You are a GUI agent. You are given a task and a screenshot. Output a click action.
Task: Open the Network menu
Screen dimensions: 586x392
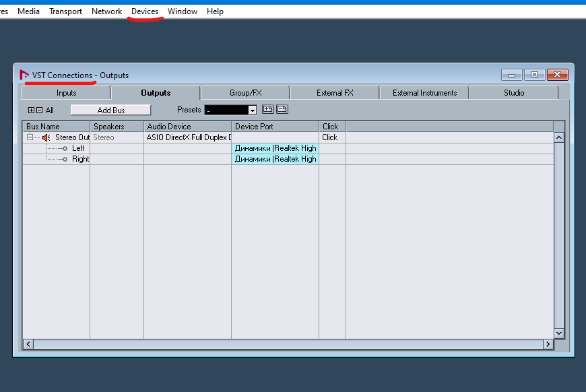(106, 11)
